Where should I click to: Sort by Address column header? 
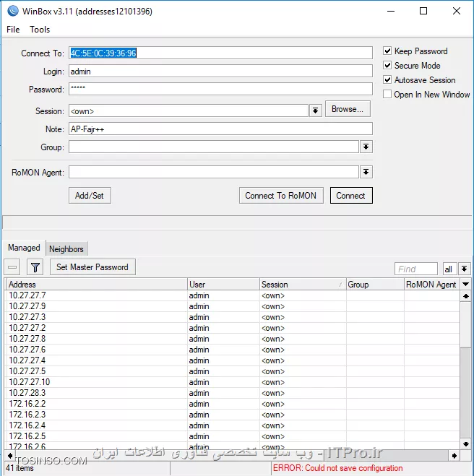point(97,285)
